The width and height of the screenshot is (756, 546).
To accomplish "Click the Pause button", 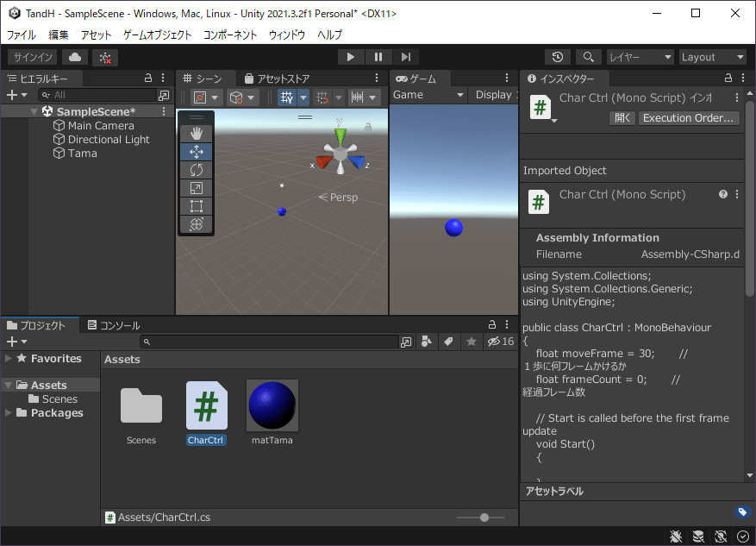I will pos(378,57).
